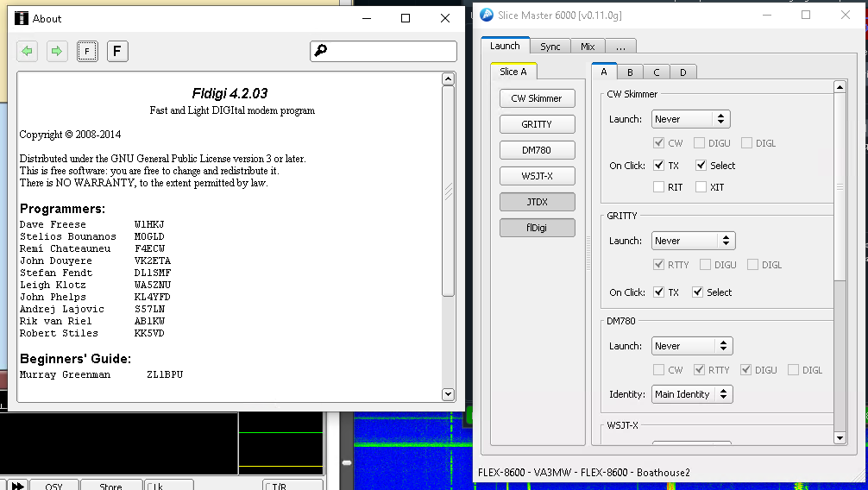Screen dimensions: 868x490
Task: Open DM780 Launch dropdown
Action: (692, 346)
